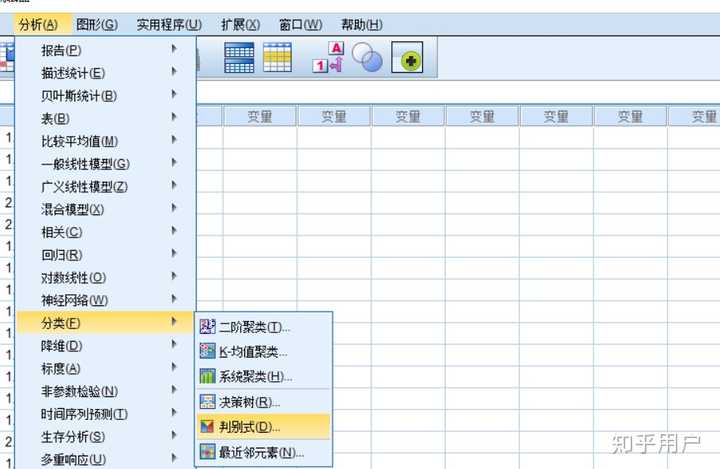The height and width of the screenshot is (469, 720).
Task: Expand the 回归(R) submenu arrow
Action: (174, 254)
